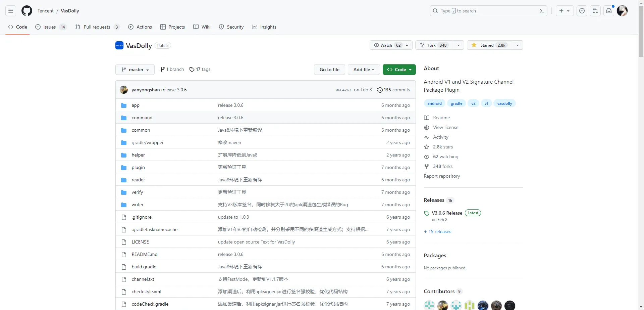Click the vasdolly topic tag
The image size is (644, 310).
click(504, 103)
